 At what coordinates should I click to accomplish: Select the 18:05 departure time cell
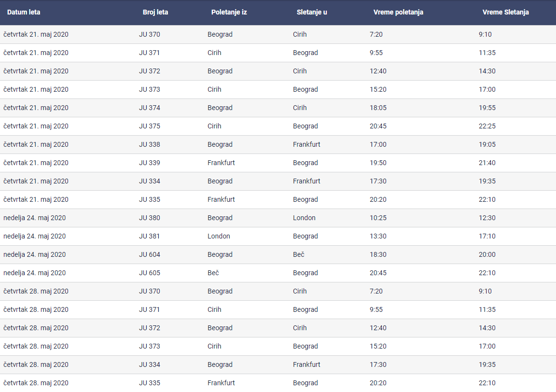pos(378,108)
